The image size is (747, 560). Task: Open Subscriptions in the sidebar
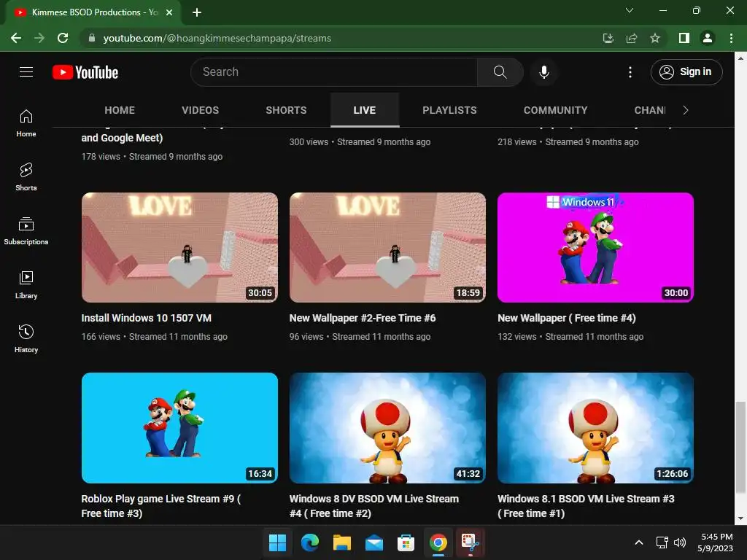(x=26, y=231)
